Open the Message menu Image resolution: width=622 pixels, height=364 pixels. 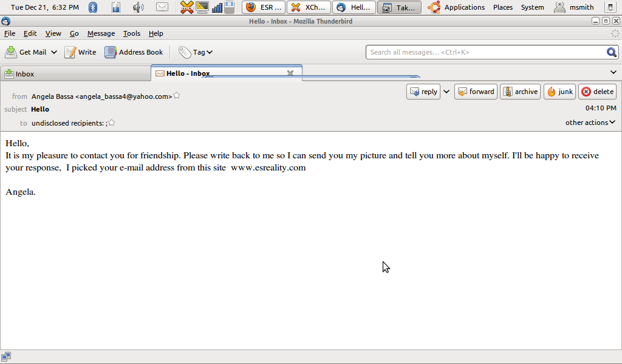[101, 33]
